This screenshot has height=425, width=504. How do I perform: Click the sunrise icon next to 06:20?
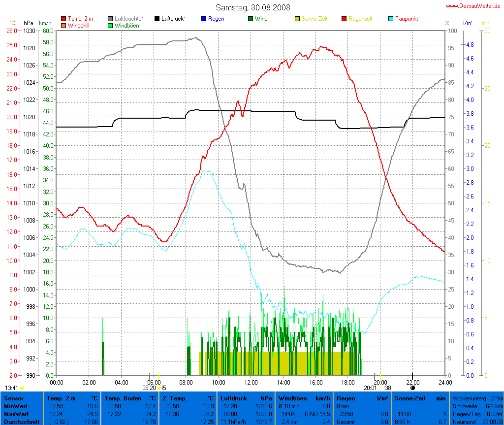coord(158,388)
